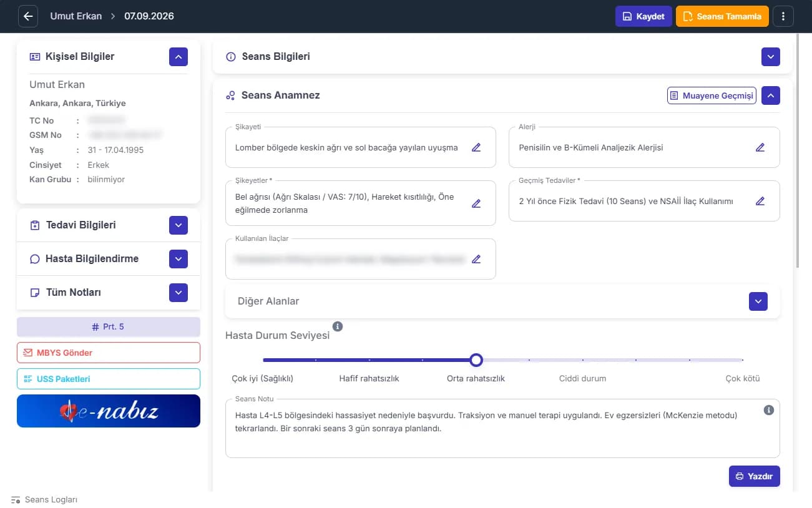
Task: Edit Şikeyetler using its pencil icon
Action: tap(476, 203)
